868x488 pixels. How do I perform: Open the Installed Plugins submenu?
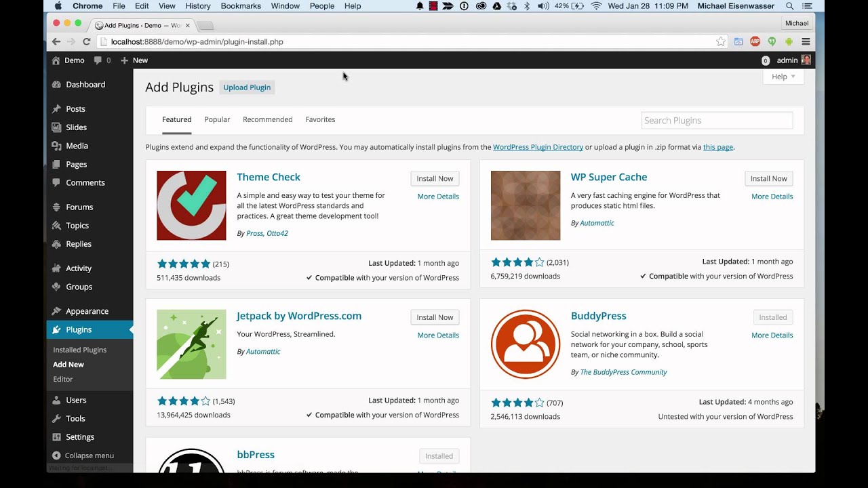80,350
